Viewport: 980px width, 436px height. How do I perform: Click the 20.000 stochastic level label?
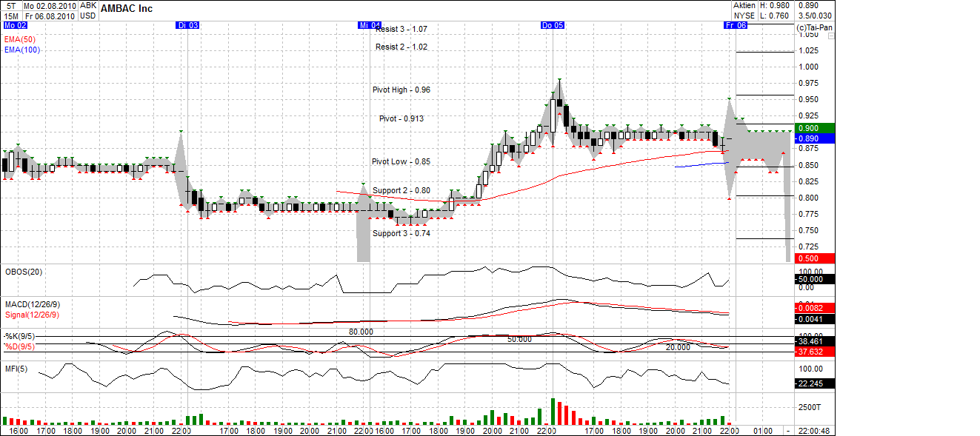pos(678,347)
